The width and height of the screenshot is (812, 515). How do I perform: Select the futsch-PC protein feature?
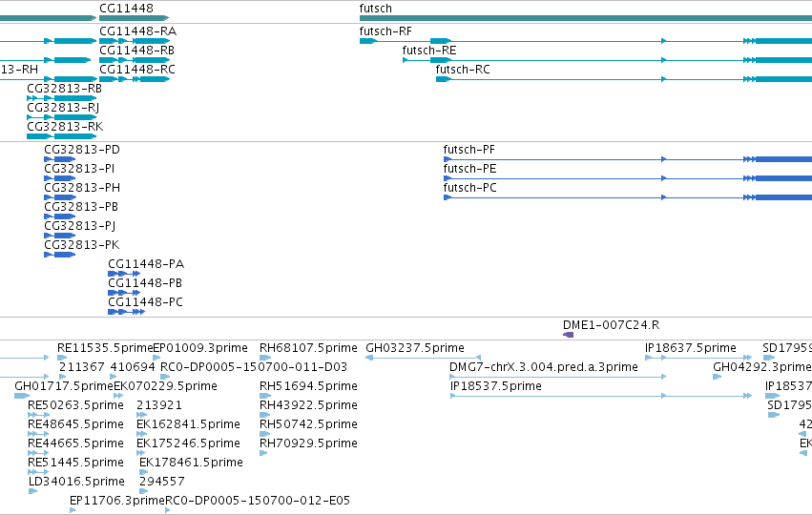(x=628, y=197)
